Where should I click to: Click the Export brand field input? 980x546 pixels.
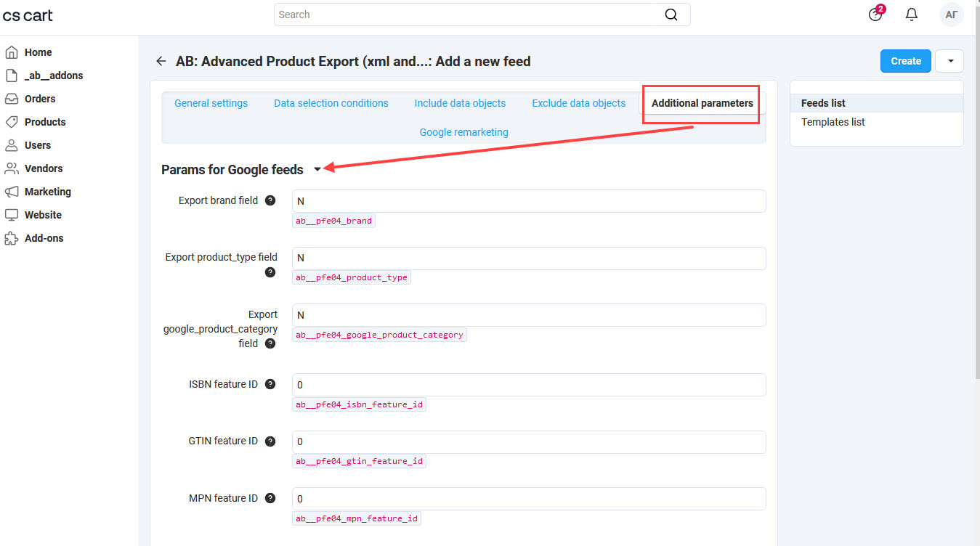click(528, 201)
